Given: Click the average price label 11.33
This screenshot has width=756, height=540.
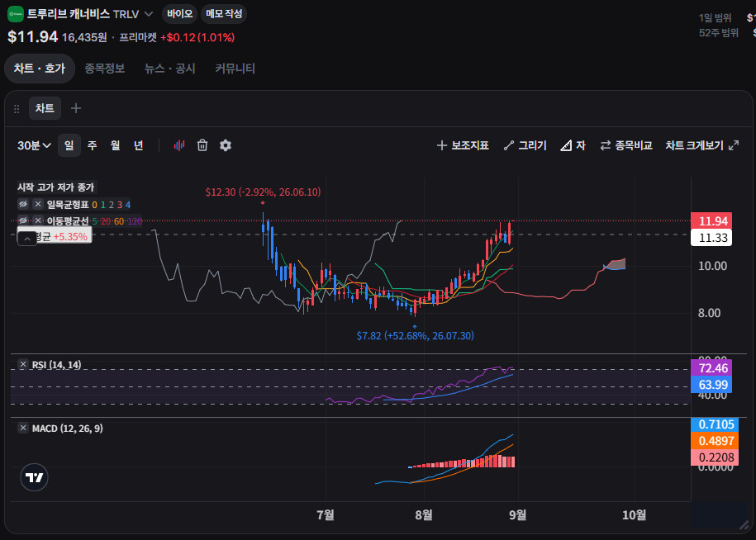Looking at the screenshot, I should 711,238.
